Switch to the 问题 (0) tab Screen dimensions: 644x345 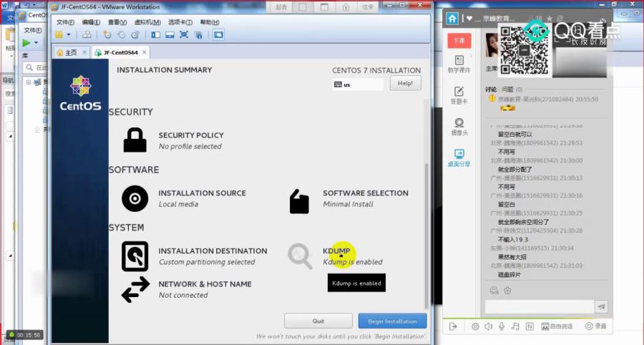[512, 89]
